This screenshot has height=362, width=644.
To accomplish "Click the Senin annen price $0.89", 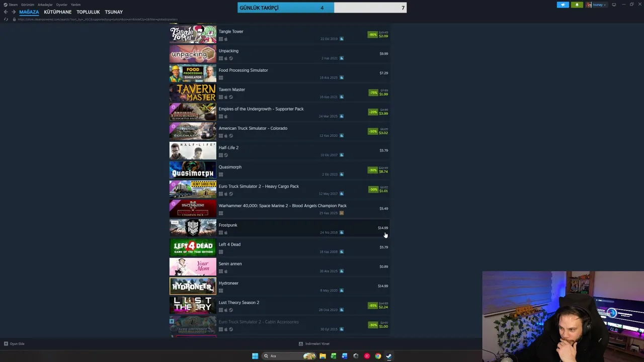I will tap(384, 266).
